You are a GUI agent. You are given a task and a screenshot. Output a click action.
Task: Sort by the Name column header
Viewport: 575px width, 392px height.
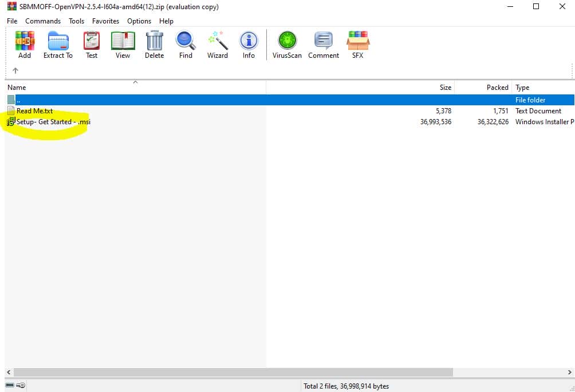pos(135,87)
